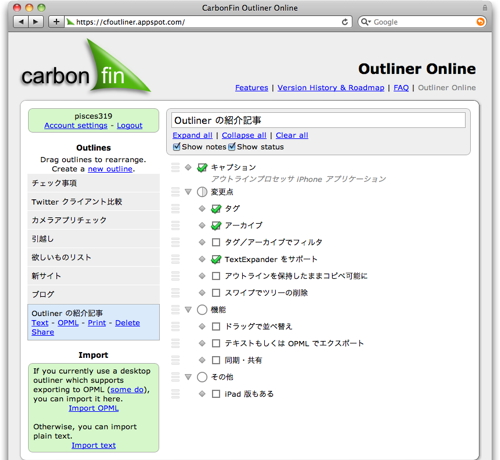Screen dimensions: 500x460
Task: Click the Logout link
Action: (130, 126)
